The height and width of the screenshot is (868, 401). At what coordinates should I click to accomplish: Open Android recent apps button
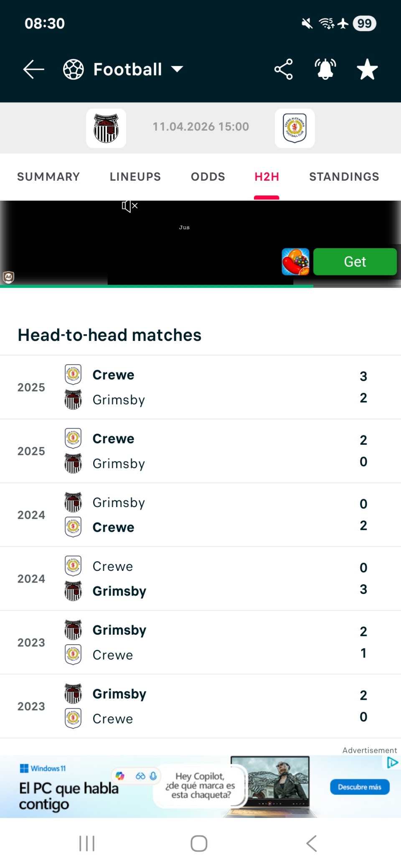[87, 843]
